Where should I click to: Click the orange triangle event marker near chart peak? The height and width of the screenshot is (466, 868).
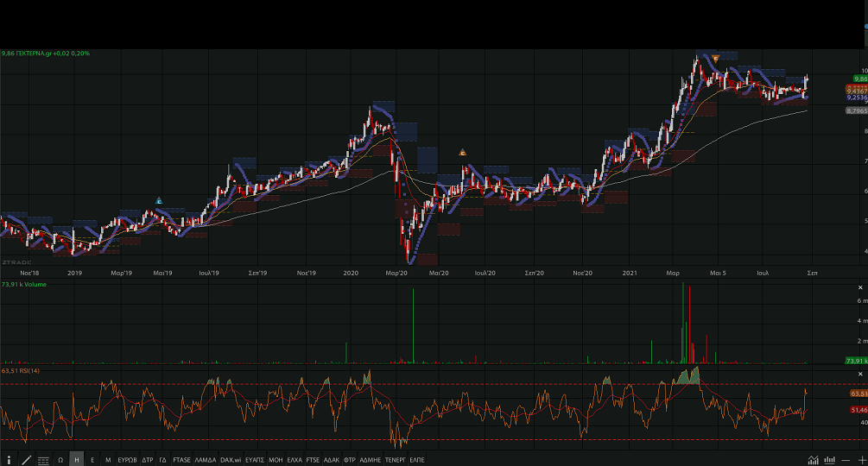(x=715, y=58)
